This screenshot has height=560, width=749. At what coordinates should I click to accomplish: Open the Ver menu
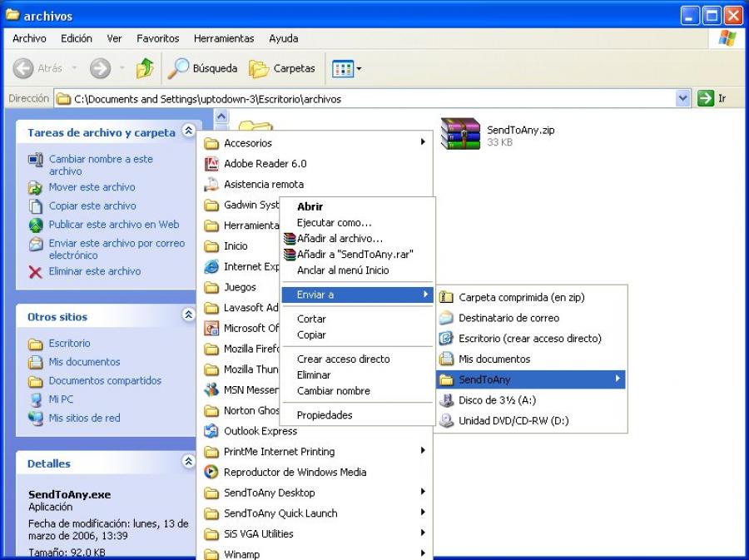coord(114,38)
